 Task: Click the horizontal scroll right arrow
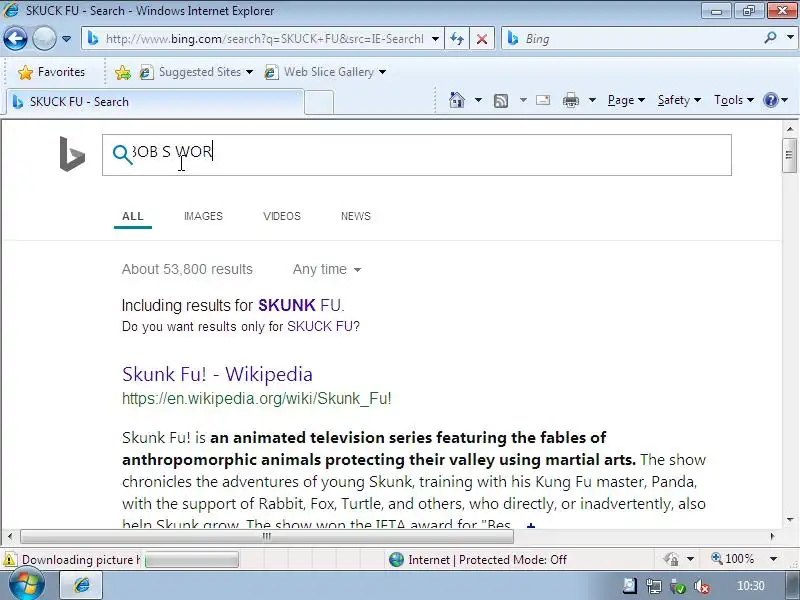[772, 536]
